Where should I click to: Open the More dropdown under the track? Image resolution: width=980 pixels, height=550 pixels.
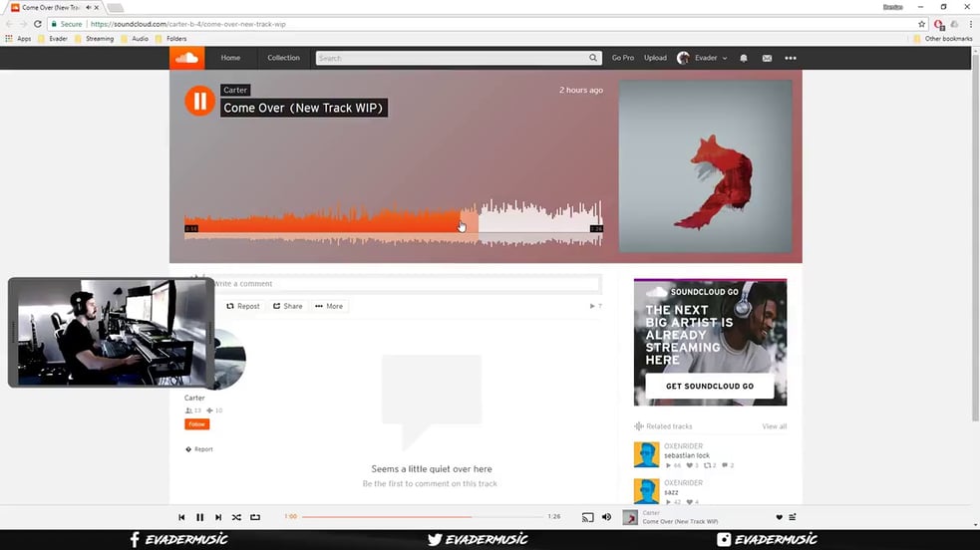(x=329, y=306)
